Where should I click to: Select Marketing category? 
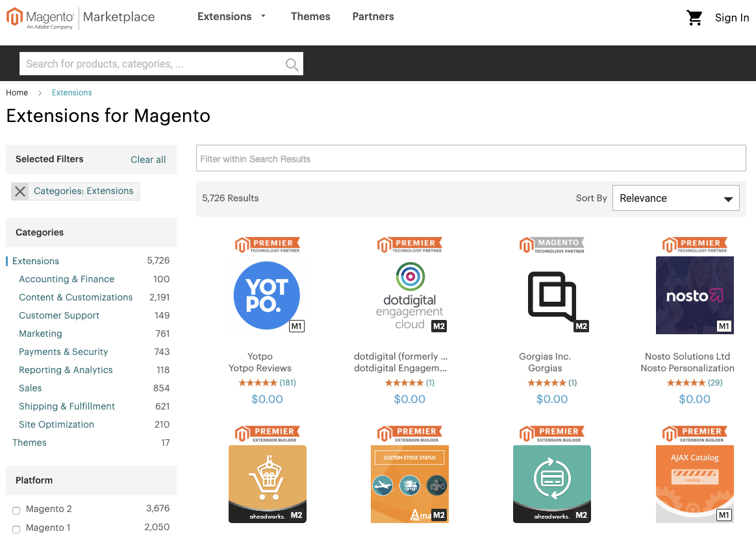point(40,334)
